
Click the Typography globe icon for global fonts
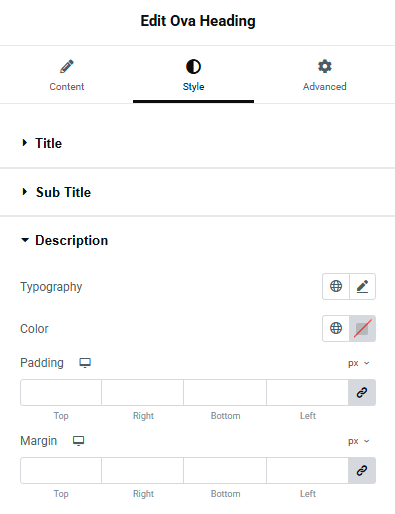(336, 286)
